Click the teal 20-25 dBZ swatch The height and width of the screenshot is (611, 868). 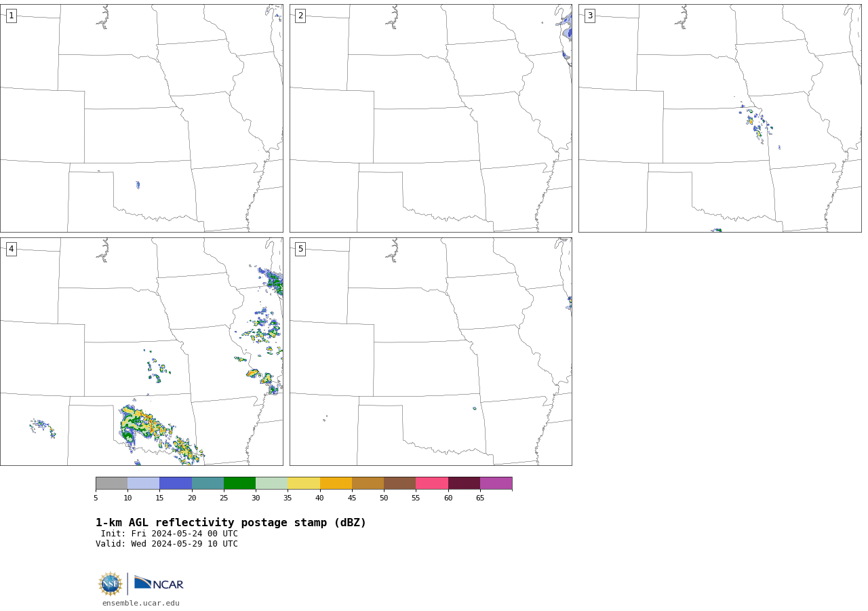pyautogui.click(x=208, y=484)
